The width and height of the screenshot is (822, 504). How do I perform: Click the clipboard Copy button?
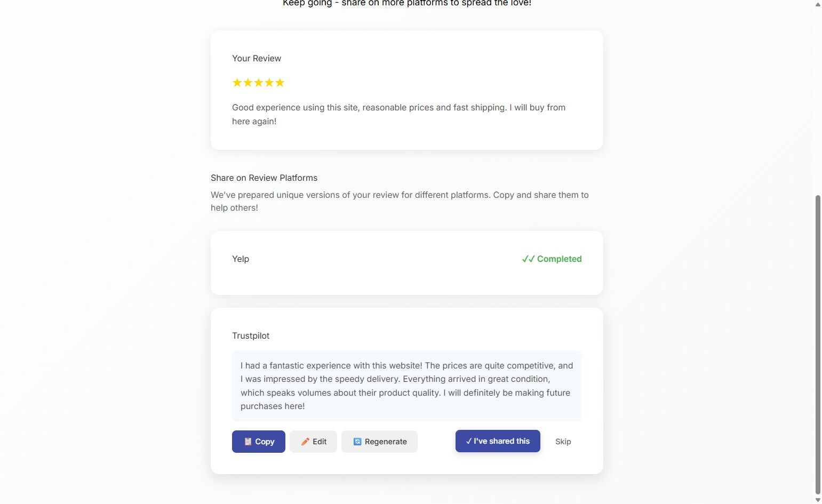click(259, 442)
